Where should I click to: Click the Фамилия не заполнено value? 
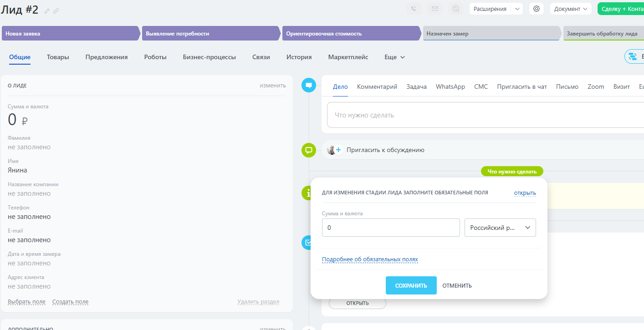(29, 147)
